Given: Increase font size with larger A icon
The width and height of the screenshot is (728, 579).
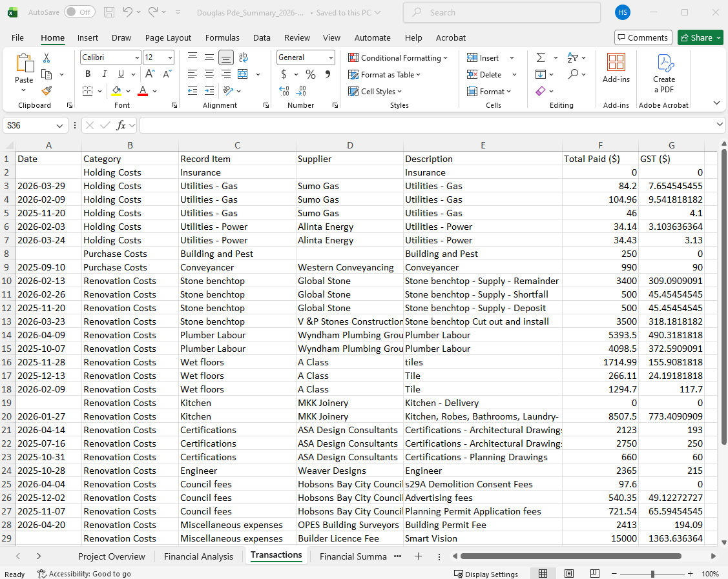Looking at the screenshot, I should click(x=150, y=74).
